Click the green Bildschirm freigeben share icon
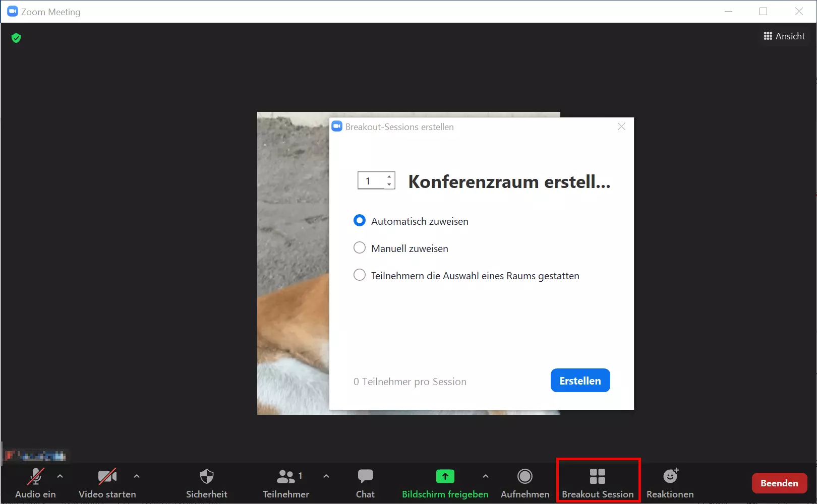Image resolution: width=817 pixels, height=504 pixels. [445, 476]
